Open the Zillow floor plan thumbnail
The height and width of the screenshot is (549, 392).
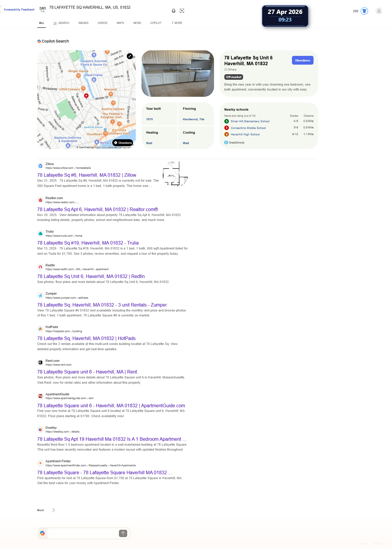click(x=175, y=174)
